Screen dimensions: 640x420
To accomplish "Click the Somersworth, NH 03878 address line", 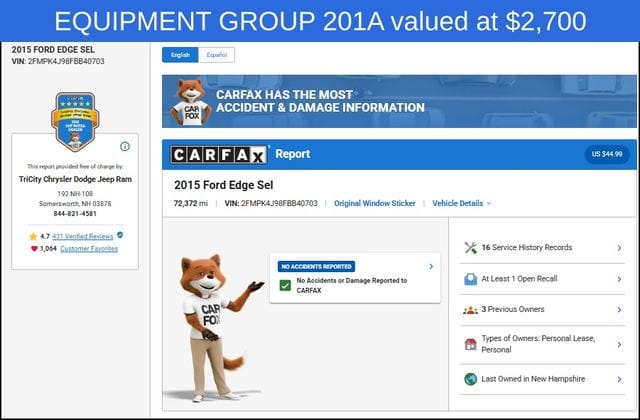I will (x=75, y=203).
